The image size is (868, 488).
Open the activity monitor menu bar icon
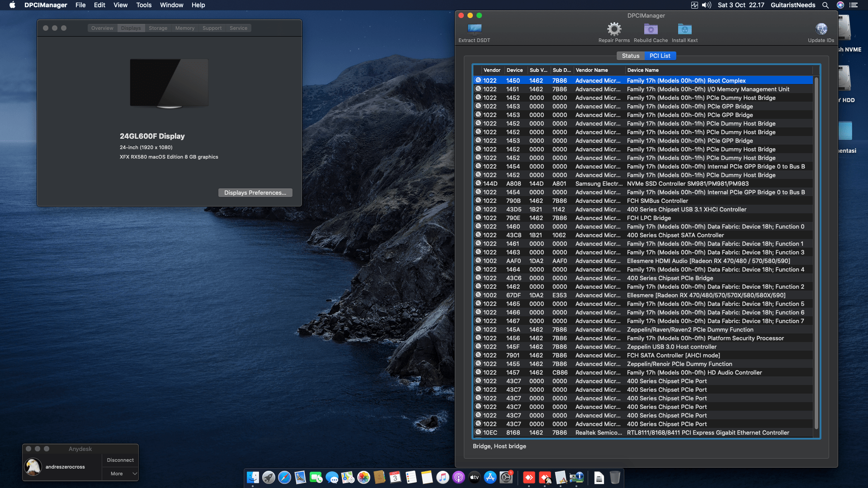click(694, 5)
